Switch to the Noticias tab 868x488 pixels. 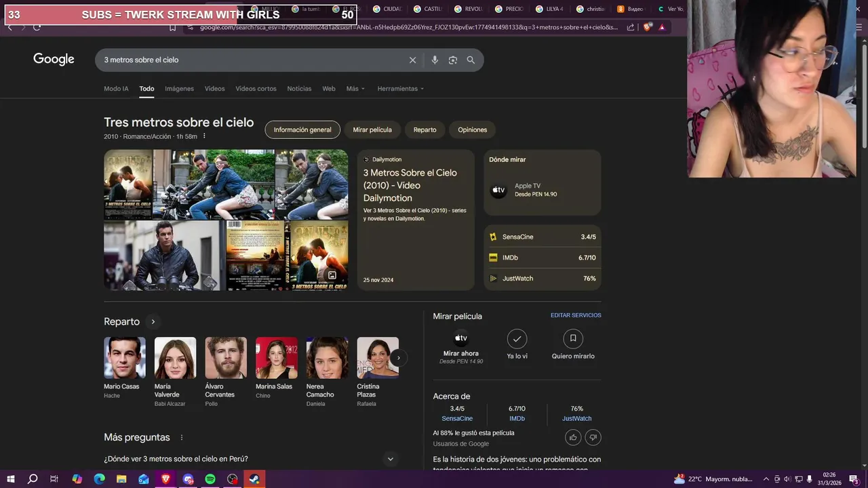(299, 89)
